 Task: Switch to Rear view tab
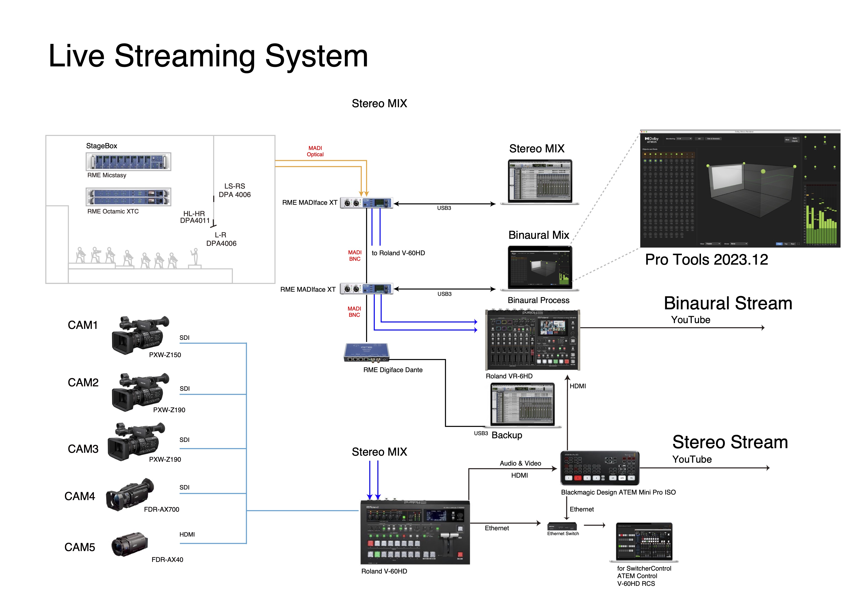coord(793,244)
